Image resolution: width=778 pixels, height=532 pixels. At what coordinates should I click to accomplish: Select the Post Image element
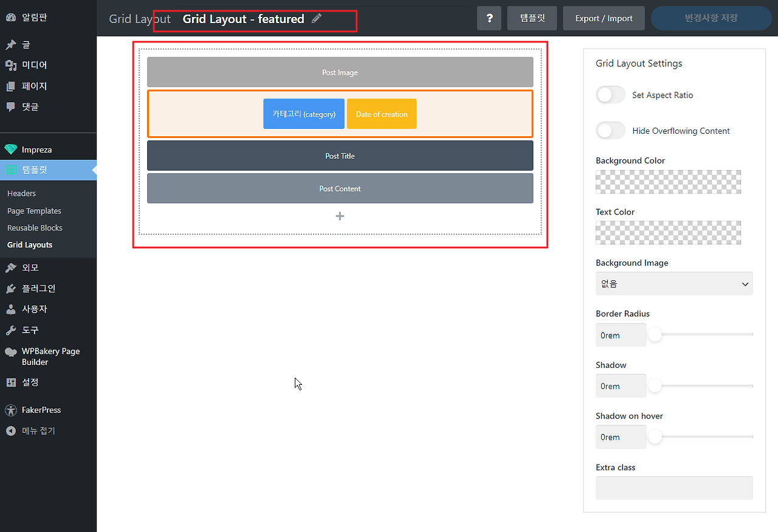(x=340, y=72)
